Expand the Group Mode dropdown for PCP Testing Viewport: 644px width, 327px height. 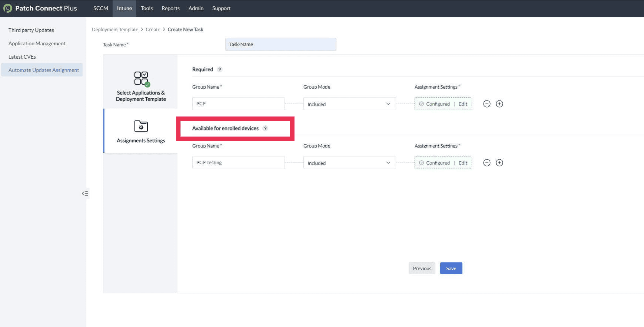pos(349,163)
